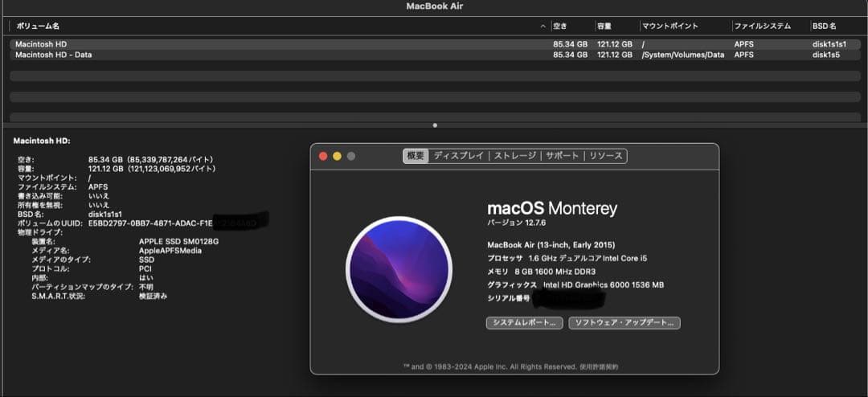Click the disk1s1s1 BSD name cell
The image size is (868, 397).
point(829,44)
